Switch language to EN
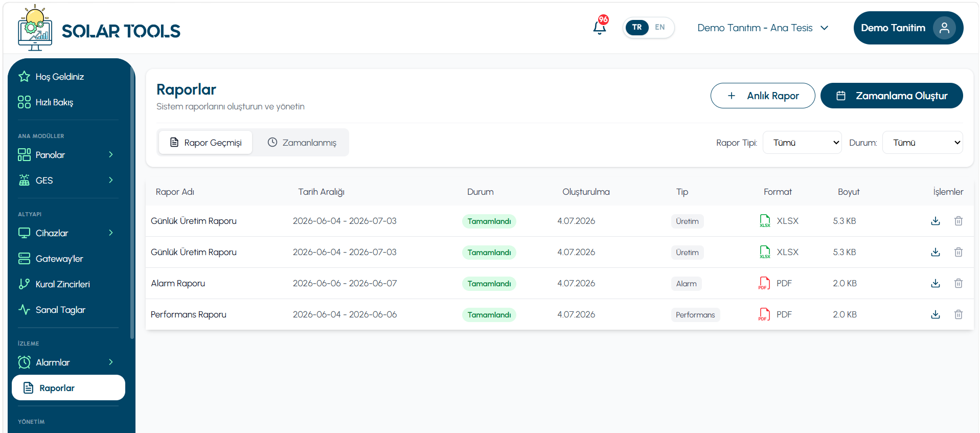The image size is (980, 433). [x=660, y=28]
